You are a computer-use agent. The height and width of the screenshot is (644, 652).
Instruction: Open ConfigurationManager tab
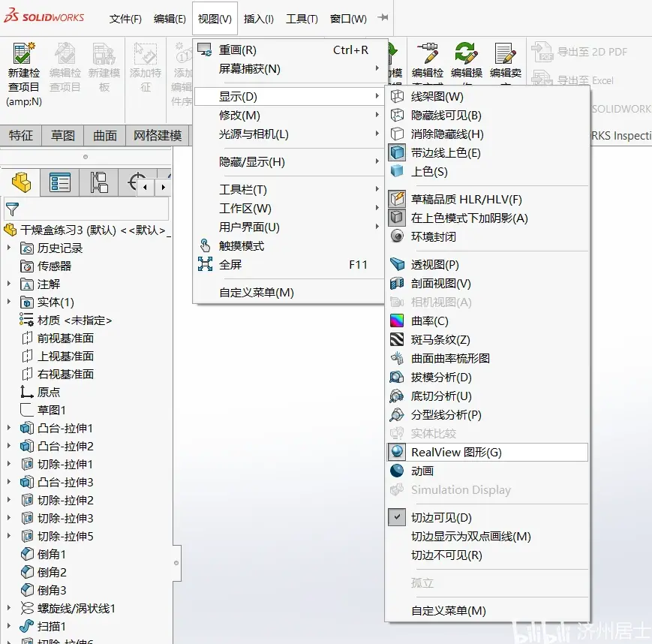pos(99,182)
